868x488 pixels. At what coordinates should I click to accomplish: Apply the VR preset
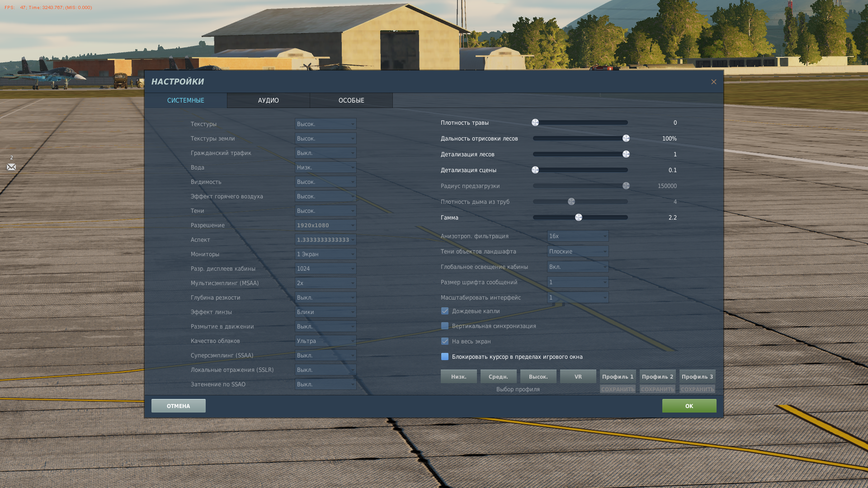tap(578, 376)
